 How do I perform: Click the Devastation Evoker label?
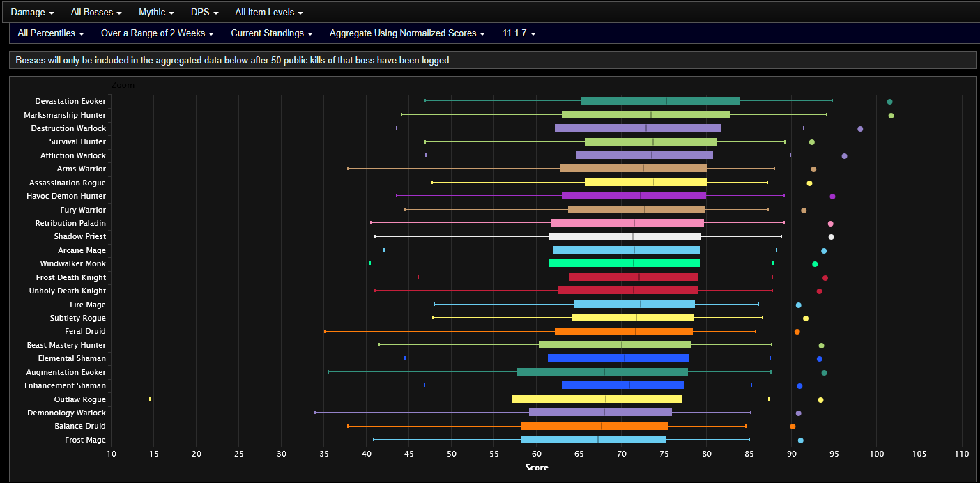[70, 102]
